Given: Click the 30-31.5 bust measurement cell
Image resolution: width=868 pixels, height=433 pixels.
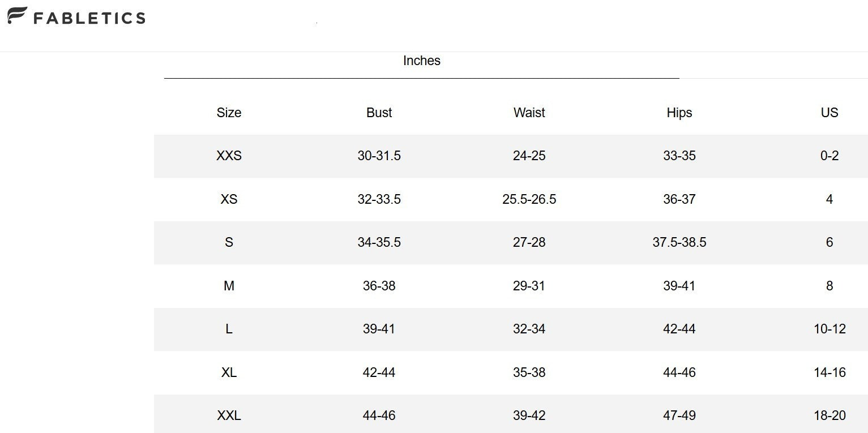Looking at the screenshot, I should pyautogui.click(x=379, y=156).
